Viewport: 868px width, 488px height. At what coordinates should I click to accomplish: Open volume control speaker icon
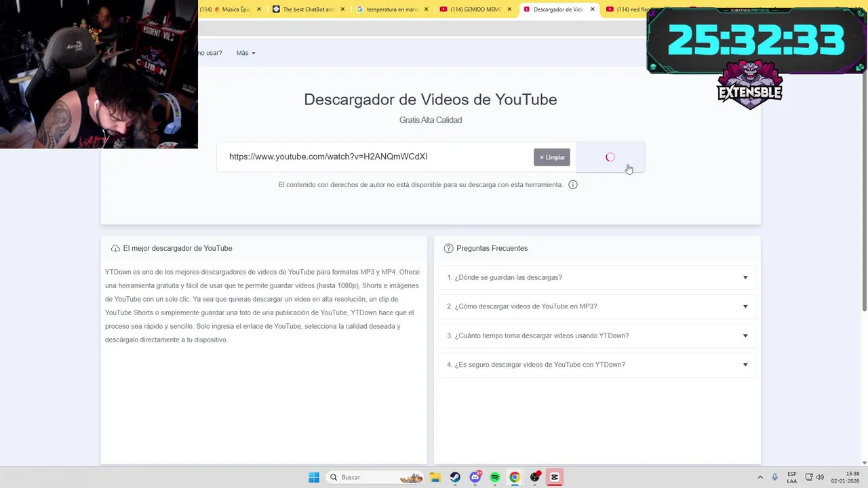point(820,477)
